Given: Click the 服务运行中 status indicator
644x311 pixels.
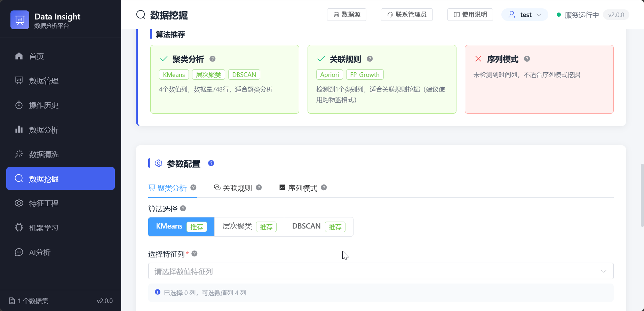Looking at the screenshot, I should 578,15.
